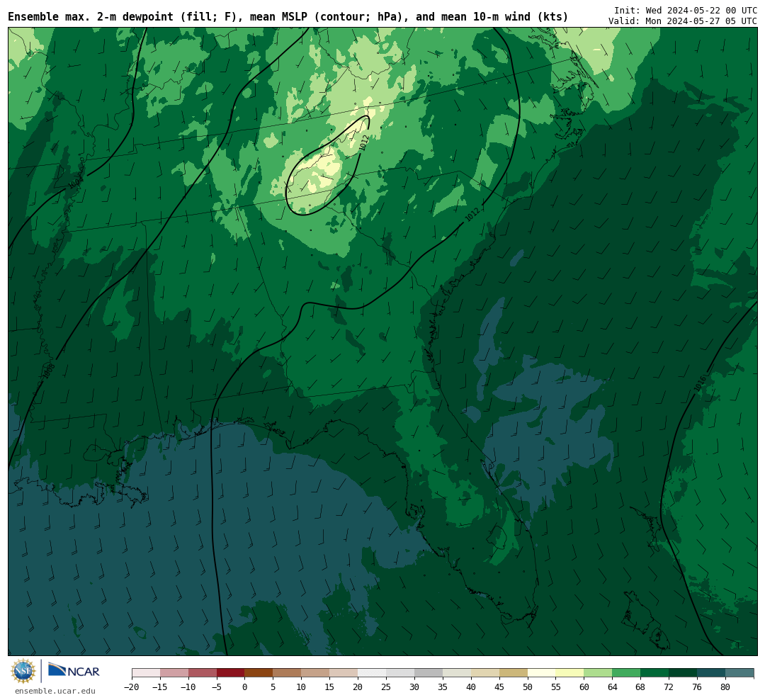Pick the 45 to 50 khaki swatch
The height and width of the screenshot is (700, 765).
click(514, 673)
